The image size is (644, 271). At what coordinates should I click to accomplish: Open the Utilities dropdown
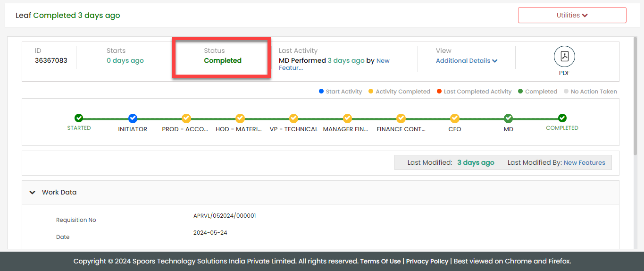(x=572, y=15)
